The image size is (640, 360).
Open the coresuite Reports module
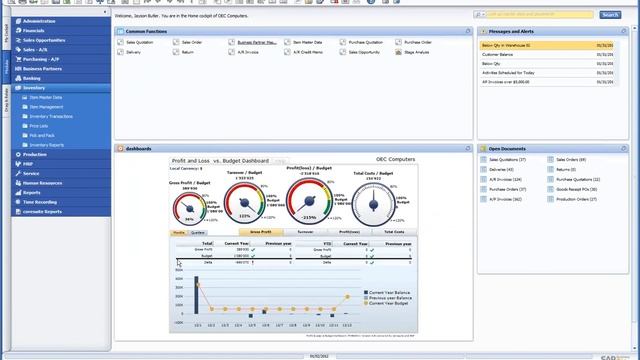coord(61,211)
